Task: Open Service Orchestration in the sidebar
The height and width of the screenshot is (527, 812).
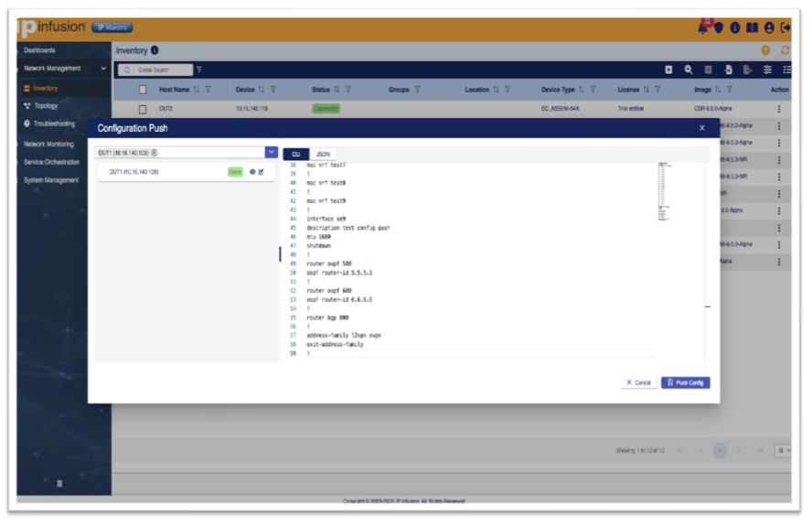Action: [51, 162]
